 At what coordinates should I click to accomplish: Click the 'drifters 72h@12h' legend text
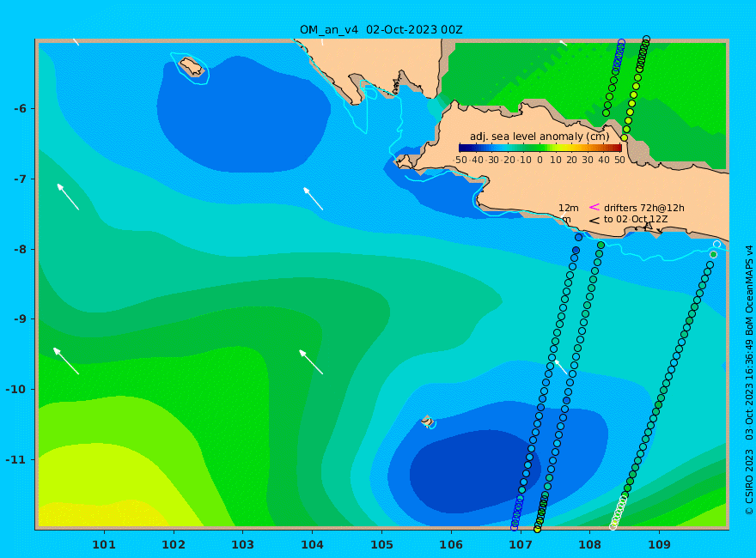(644, 208)
